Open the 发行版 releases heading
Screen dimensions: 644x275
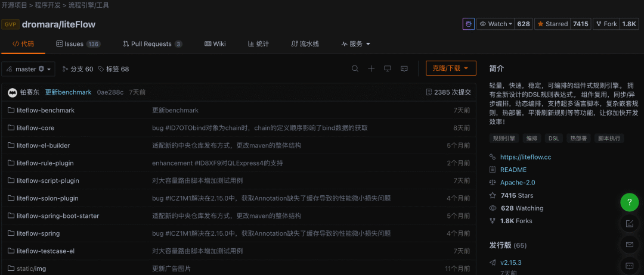(x=508, y=245)
